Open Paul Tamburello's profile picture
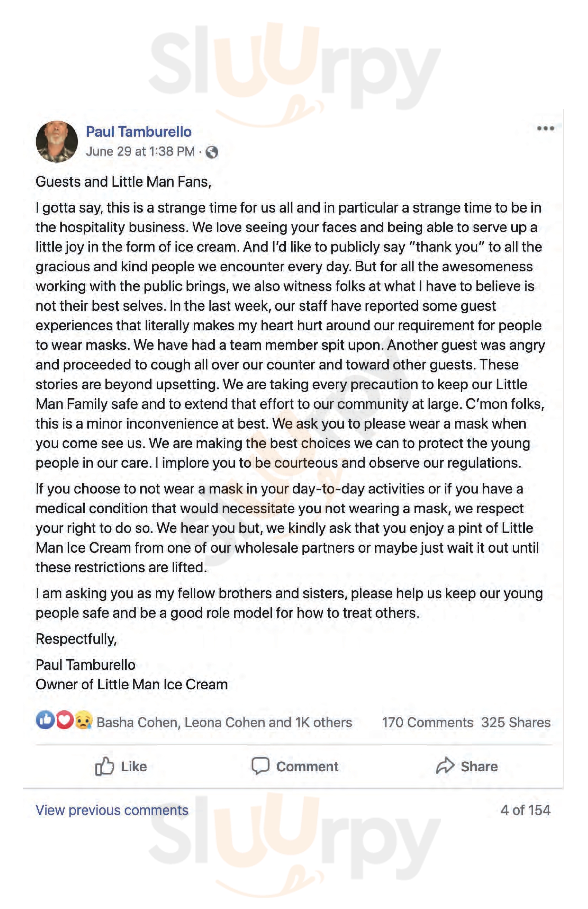Image resolution: width=588 pixels, height=909 pixels. (x=57, y=142)
